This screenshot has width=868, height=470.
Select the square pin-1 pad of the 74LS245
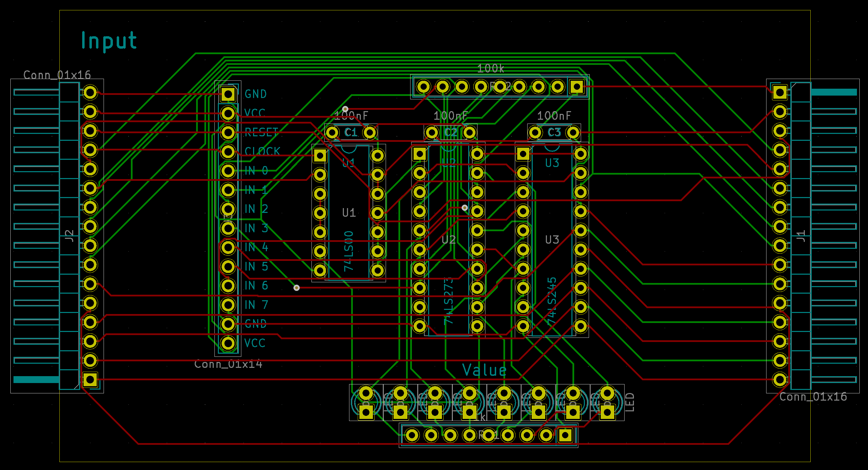click(523, 154)
